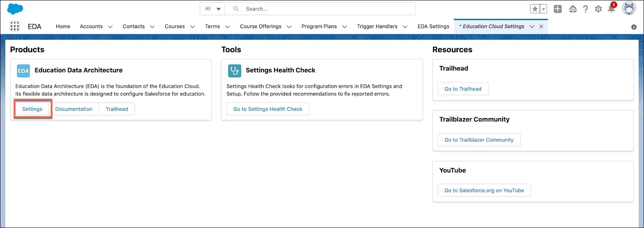Open the Trigger Handlers tab
Screen dimensions: 644x228
(377, 26)
